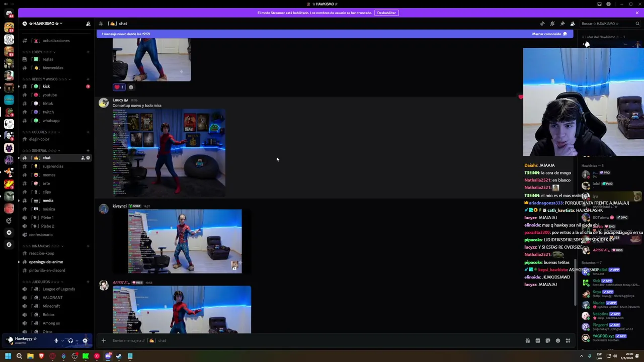Click the invite people icon beside HAWKISMO
Screen dimensions: 644x362
point(88,24)
